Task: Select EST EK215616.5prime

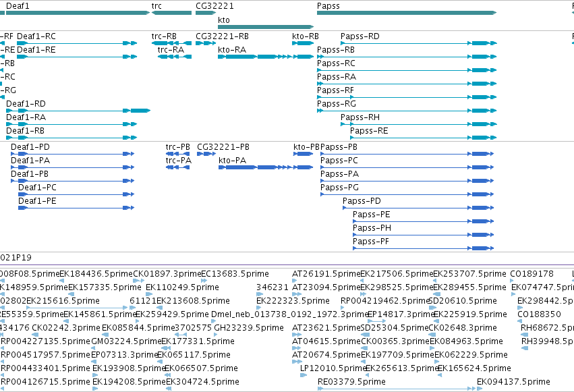Action: point(63,301)
